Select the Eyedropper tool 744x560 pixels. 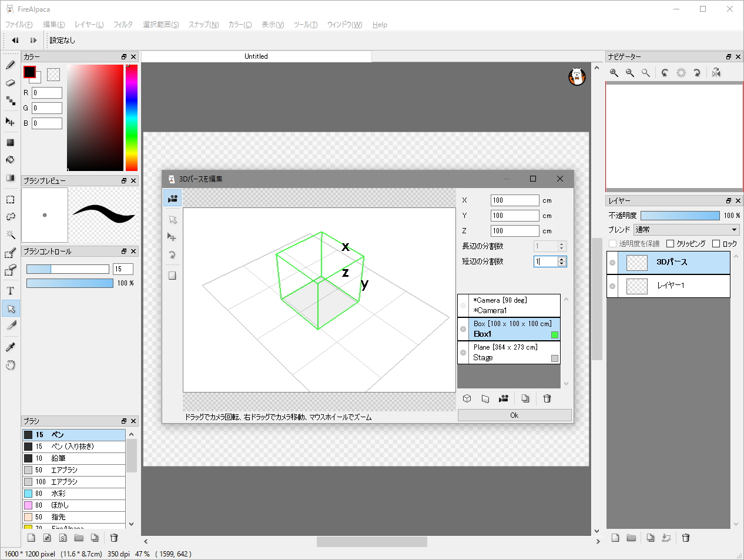point(10,347)
